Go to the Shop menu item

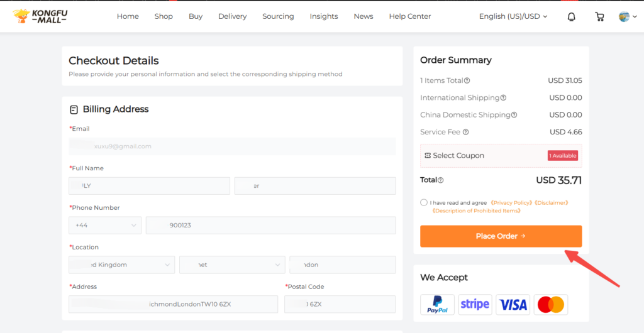click(x=164, y=16)
